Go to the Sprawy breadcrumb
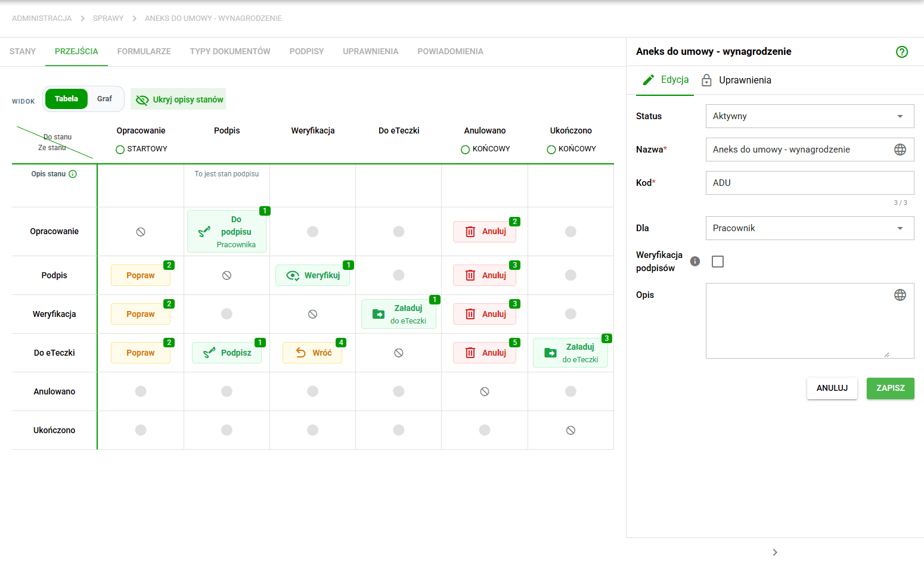924x566 pixels. coord(108,18)
